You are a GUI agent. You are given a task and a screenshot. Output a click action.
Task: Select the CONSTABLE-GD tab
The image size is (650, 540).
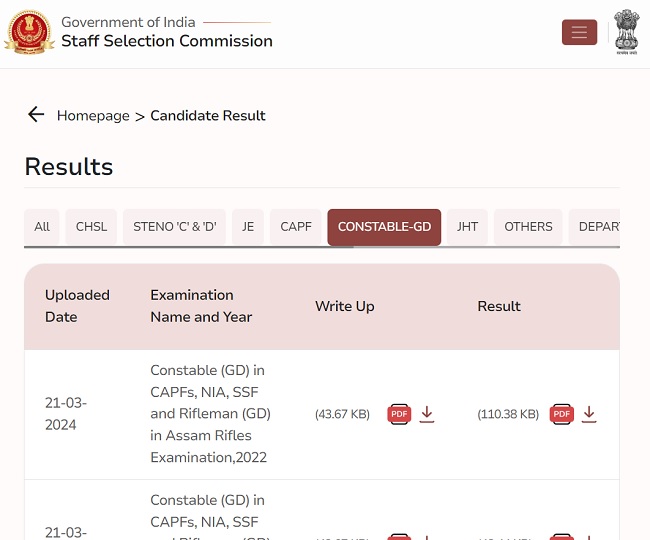384,227
